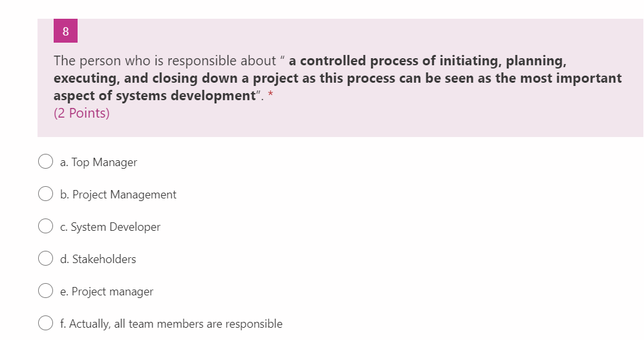Click the 'e. Project manager' answer text

[107, 292]
